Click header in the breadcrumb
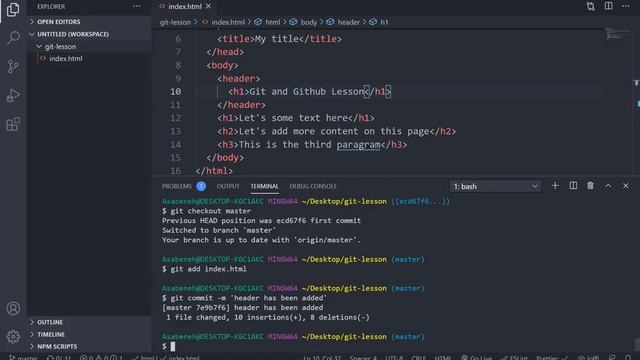 348,22
